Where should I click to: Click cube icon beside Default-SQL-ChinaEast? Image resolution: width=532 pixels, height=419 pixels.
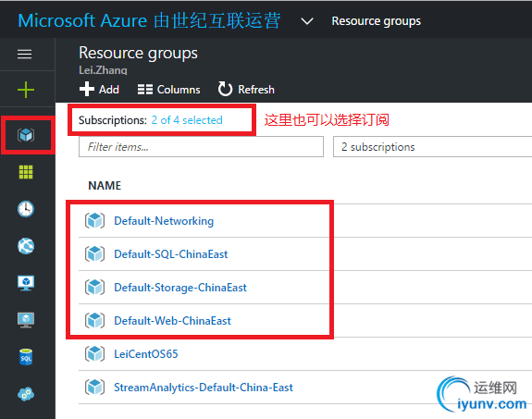[94, 254]
